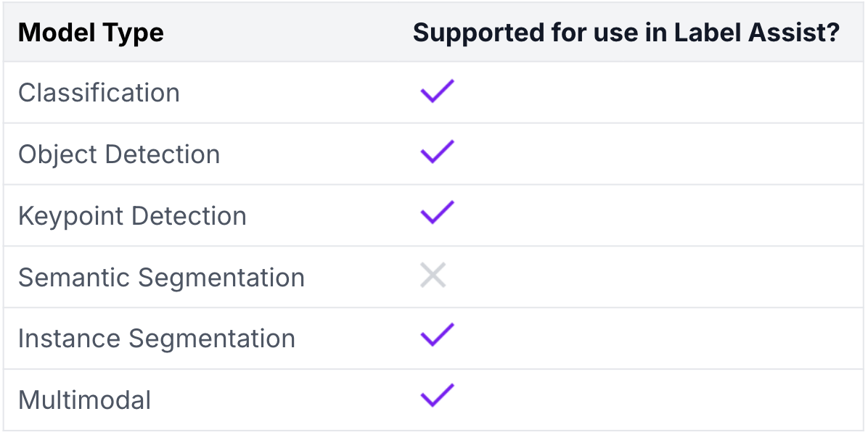The width and height of the screenshot is (868, 435).
Task: Click the purple checkmark beside Multimodal
Action: (x=437, y=397)
